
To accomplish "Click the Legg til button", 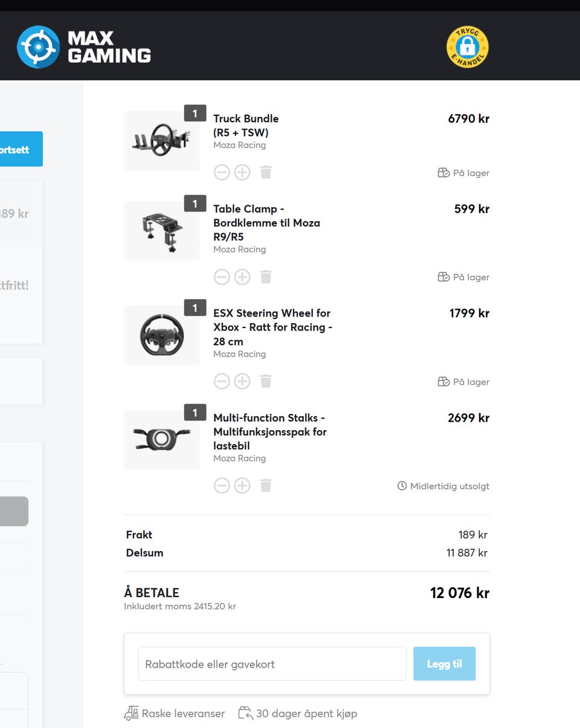I will pos(444,664).
